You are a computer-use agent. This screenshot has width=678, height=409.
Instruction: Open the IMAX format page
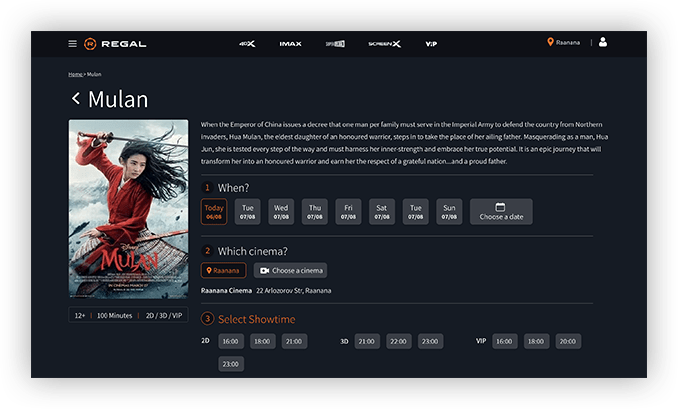pyautogui.click(x=291, y=44)
